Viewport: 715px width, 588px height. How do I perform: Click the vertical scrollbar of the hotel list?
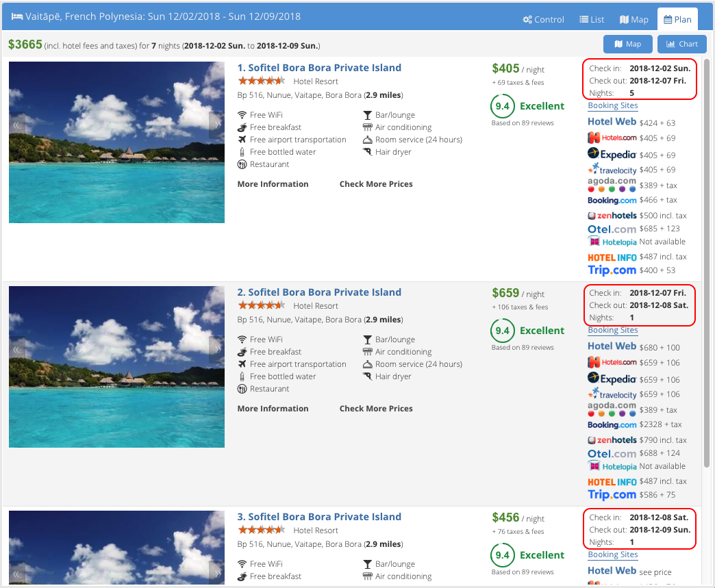point(707,262)
